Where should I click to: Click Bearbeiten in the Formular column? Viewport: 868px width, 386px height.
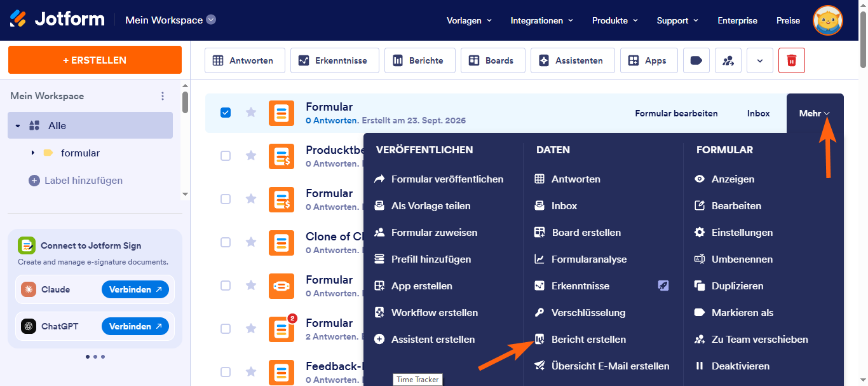[x=728, y=206]
